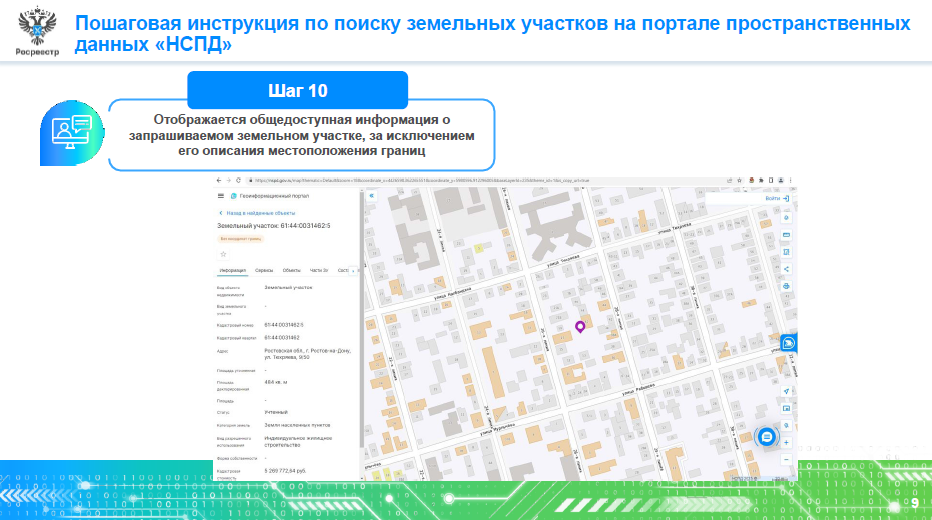Open the Сервисы tab
Viewport: 932px width, 520px height.
pos(264,270)
